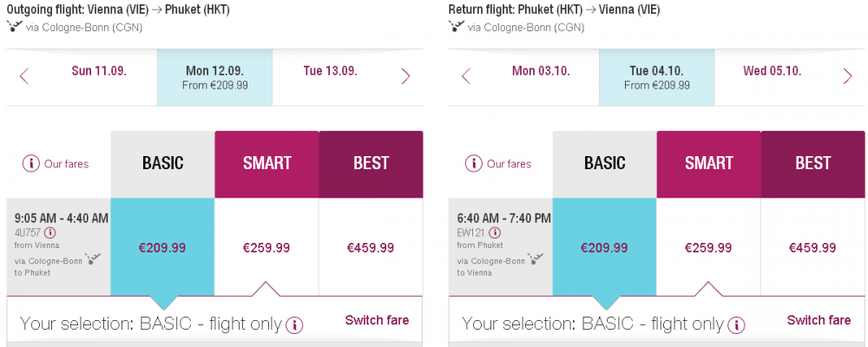Choose return SMART fare €259.99
Image resolution: width=868 pixels, height=347 pixels.
tap(708, 247)
